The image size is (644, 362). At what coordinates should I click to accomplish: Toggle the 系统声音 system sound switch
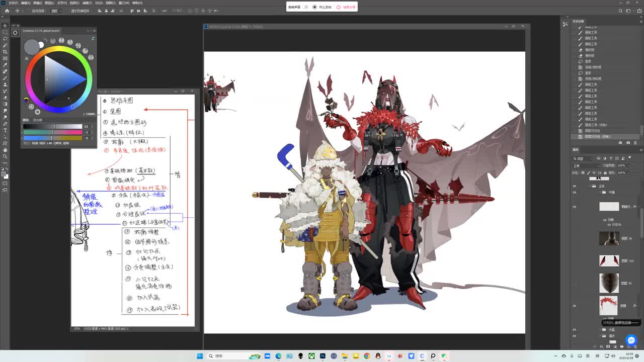[x=305, y=7]
